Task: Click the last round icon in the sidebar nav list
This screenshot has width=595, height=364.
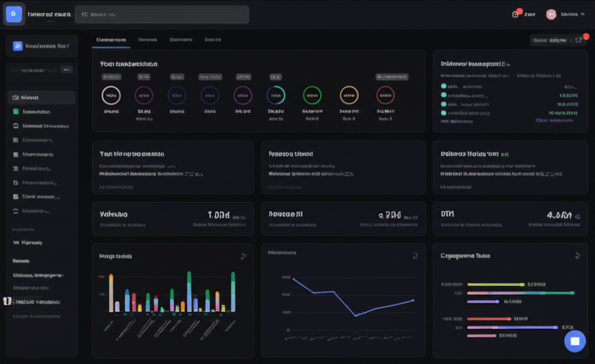Action: click(16, 211)
